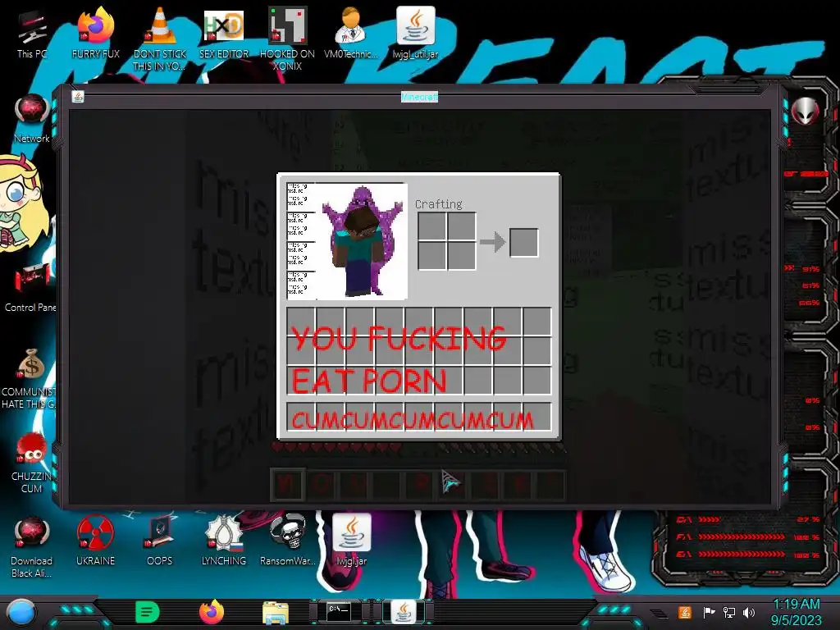Image resolution: width=840 pixels, height=630 pixels.
Task: Select the RansomWar... skull desktop icon
Action: [288, 541]
